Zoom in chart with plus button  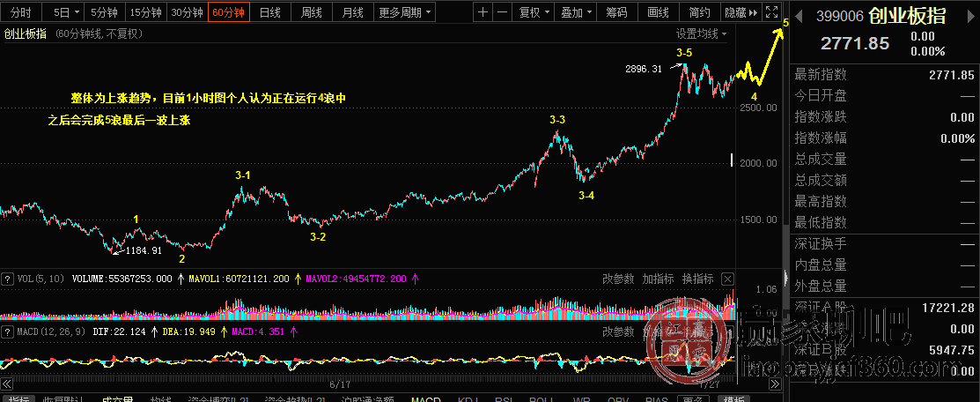click(483, 11)
